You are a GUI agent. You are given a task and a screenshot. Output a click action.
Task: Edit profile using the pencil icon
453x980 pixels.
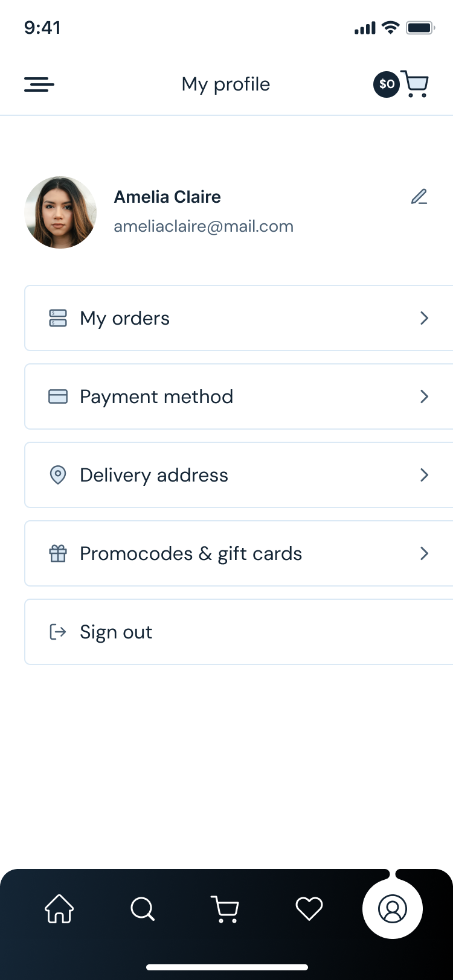(419, 197)
